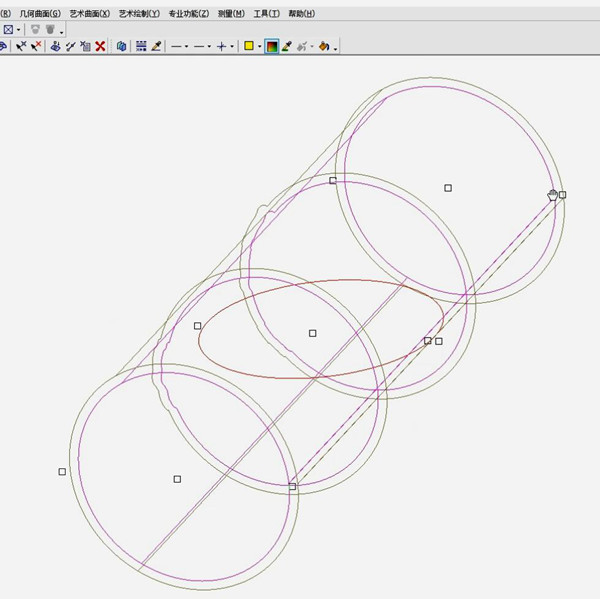Image resolution: width=600 pixels, height=599 pixels.
Task: Click the grid dots pattern icon
Action: 141,46
